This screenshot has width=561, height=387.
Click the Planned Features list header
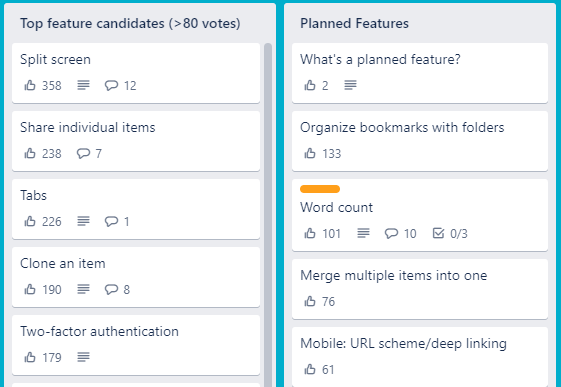354,23
